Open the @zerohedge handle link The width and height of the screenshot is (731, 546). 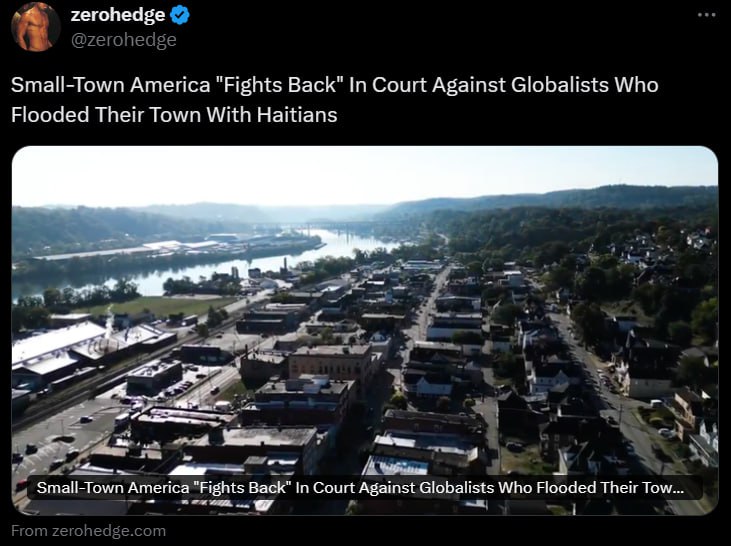(x=124, y=40)
